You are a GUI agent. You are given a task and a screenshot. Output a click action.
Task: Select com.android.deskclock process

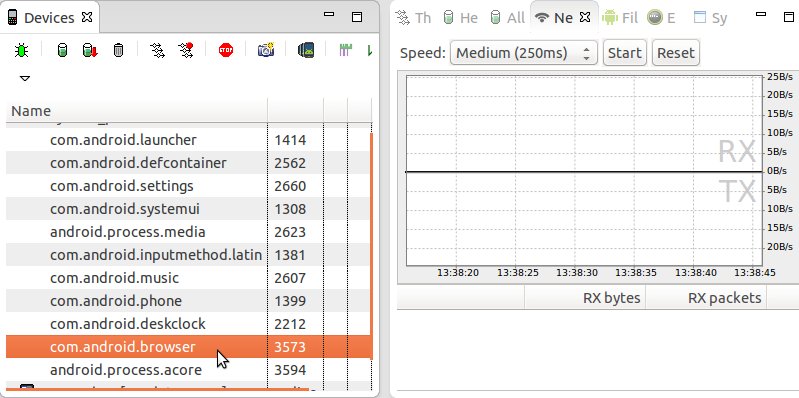128,324
